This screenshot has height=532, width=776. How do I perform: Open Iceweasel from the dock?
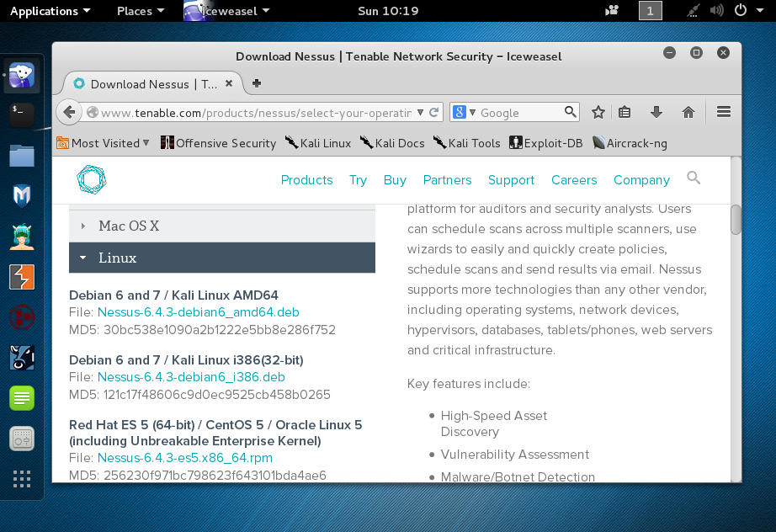point(22,76)
